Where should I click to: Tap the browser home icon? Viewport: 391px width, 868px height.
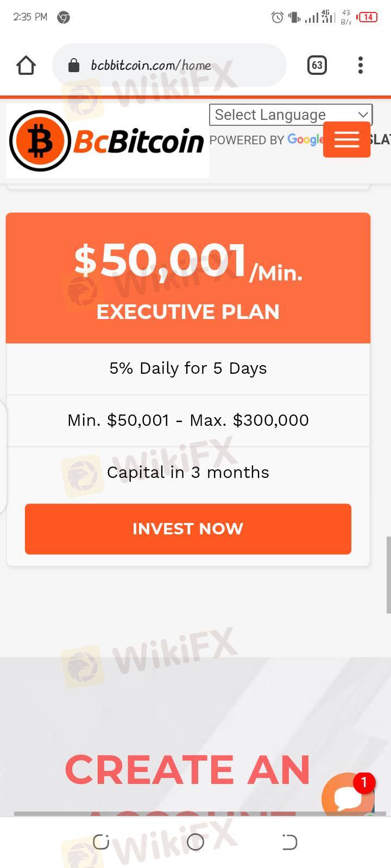tap(26, 65)
